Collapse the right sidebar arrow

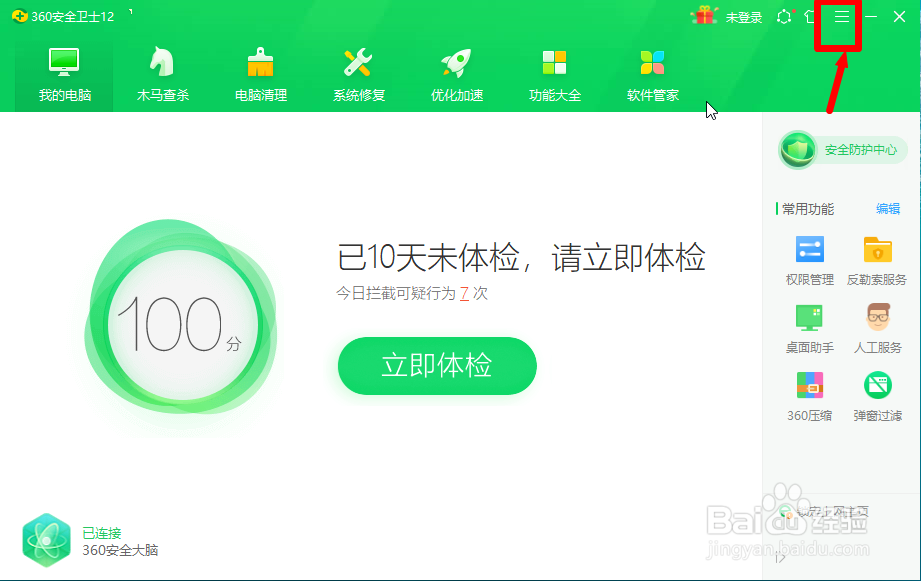(x=780, y=558)
